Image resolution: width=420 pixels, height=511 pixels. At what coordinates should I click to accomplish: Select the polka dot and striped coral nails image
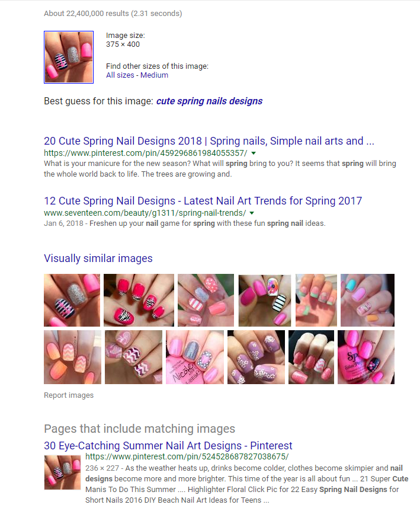pyautogui.click(x=206, y=300)
